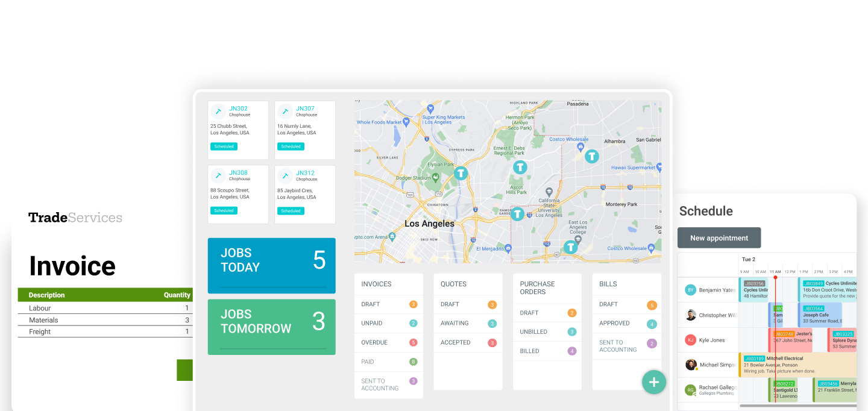Viewport: 868px width, 411px height.
Task: Click the Scheduled badge on JN312
Action: [291, 211]
